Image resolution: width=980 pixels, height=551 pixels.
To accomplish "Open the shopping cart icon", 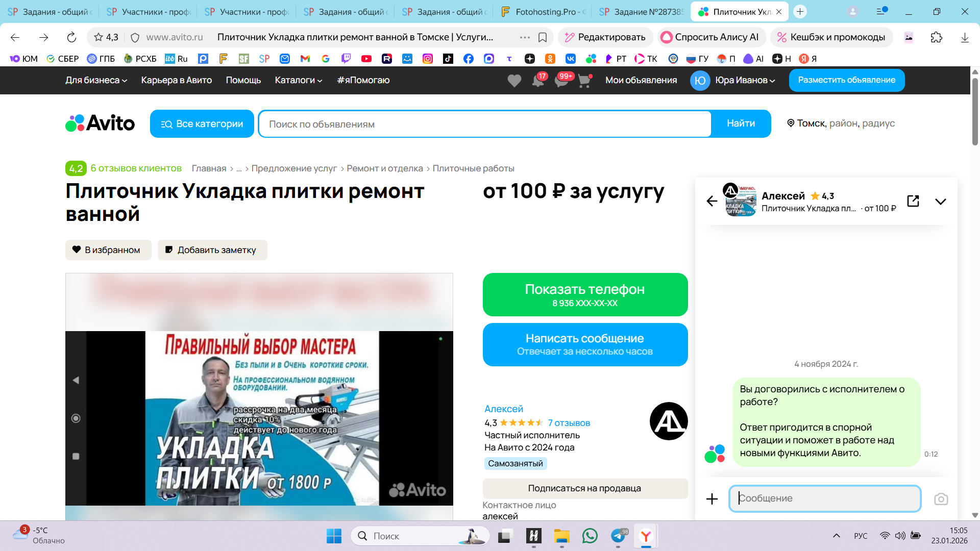I will pos(584,81).
